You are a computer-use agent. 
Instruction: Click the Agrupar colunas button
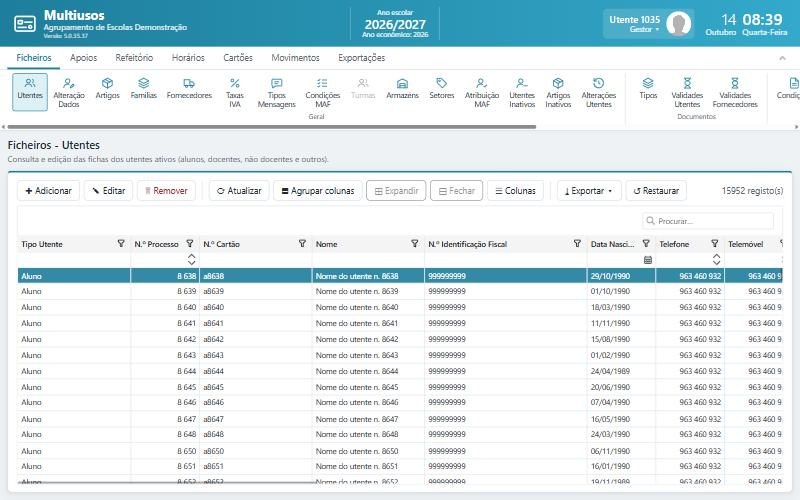[317, 191]
